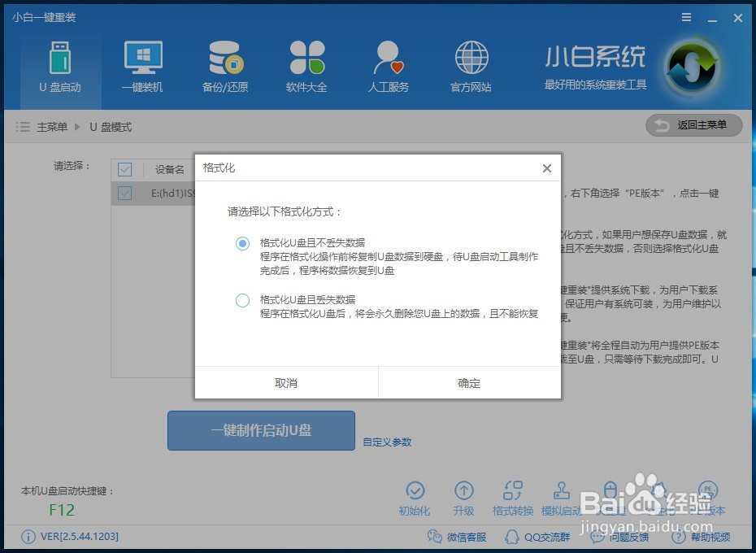This screenshot has width=756, height=553.
Task: Click the 设备名 column header
Action: click(x=170, y=169)
